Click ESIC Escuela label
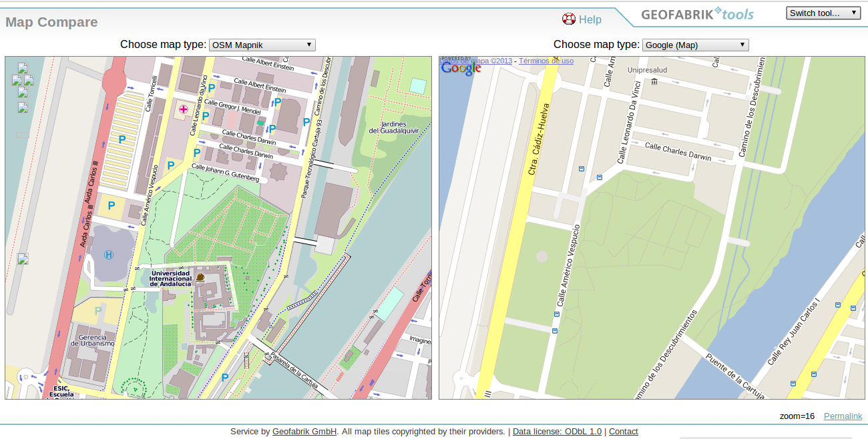 [61, 391]
